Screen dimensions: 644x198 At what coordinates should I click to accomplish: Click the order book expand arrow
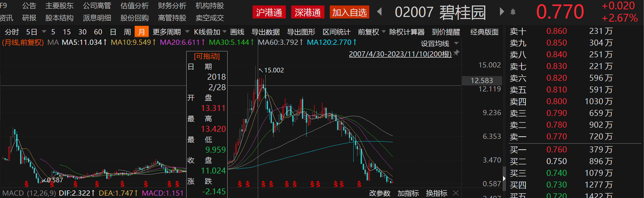(x=504, y=179)
